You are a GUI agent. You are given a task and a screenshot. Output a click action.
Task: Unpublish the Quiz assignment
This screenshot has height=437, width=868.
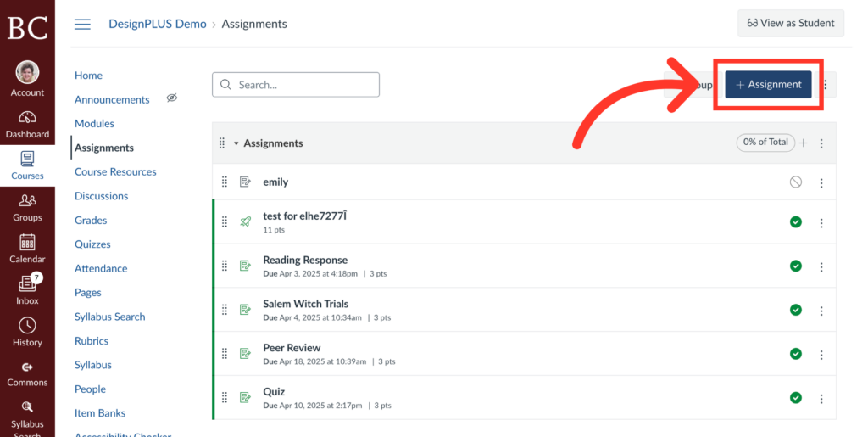(x=795, y=398)
